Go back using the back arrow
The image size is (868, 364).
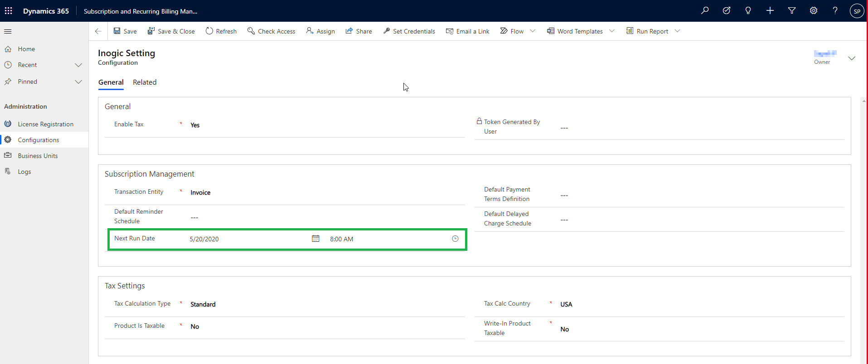98,31
